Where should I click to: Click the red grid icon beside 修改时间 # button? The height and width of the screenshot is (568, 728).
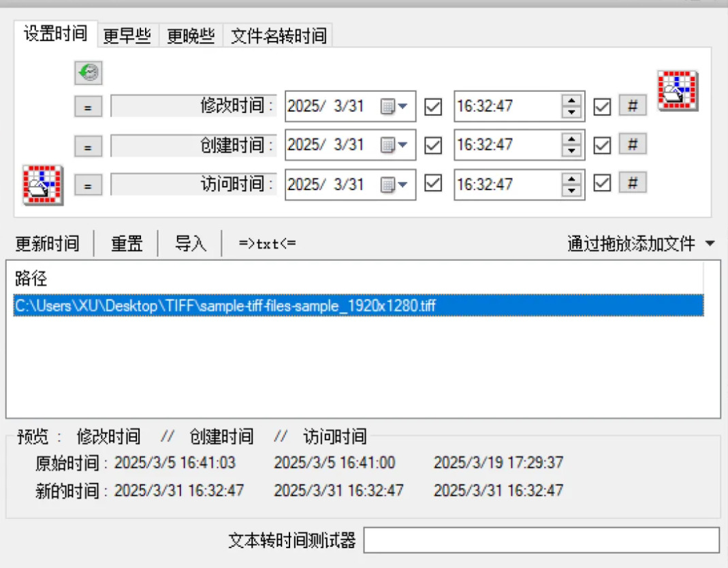point(678,91)
